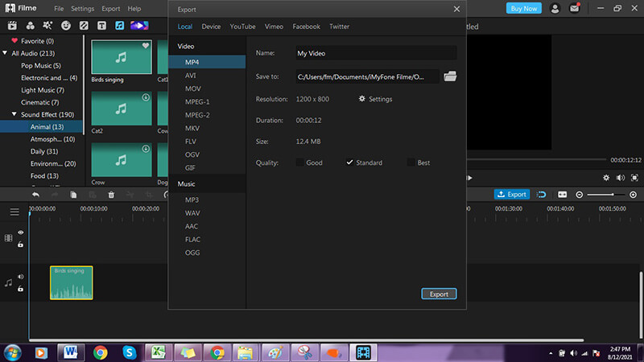
Task: Click the preview volume speaker icon
Action: [620, 178]
